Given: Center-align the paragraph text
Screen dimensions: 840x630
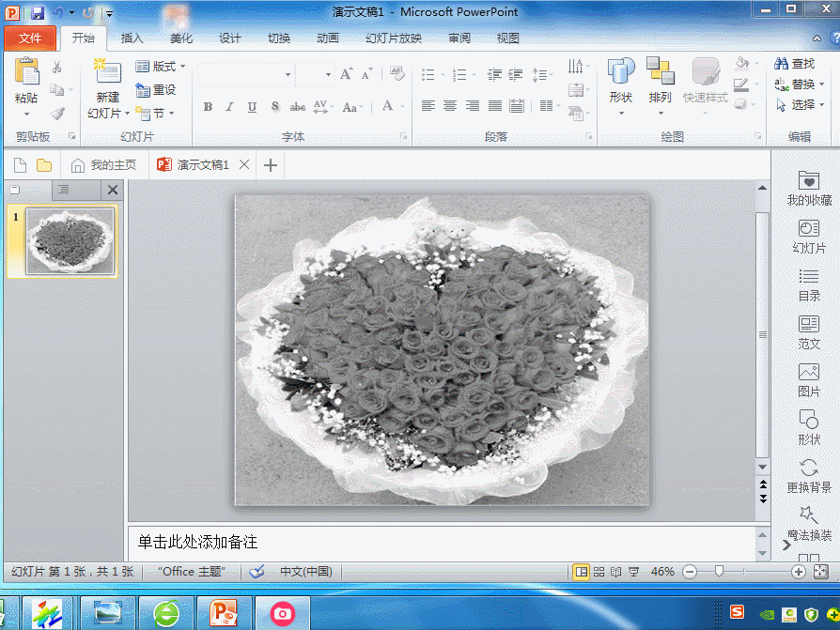Looking at the screenshot, I should click(450, 106).
